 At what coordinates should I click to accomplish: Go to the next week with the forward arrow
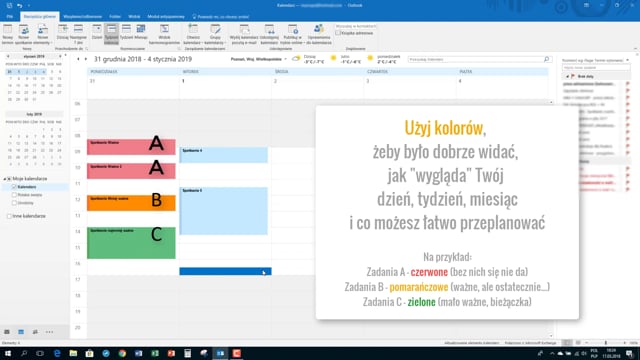[86, 59]
